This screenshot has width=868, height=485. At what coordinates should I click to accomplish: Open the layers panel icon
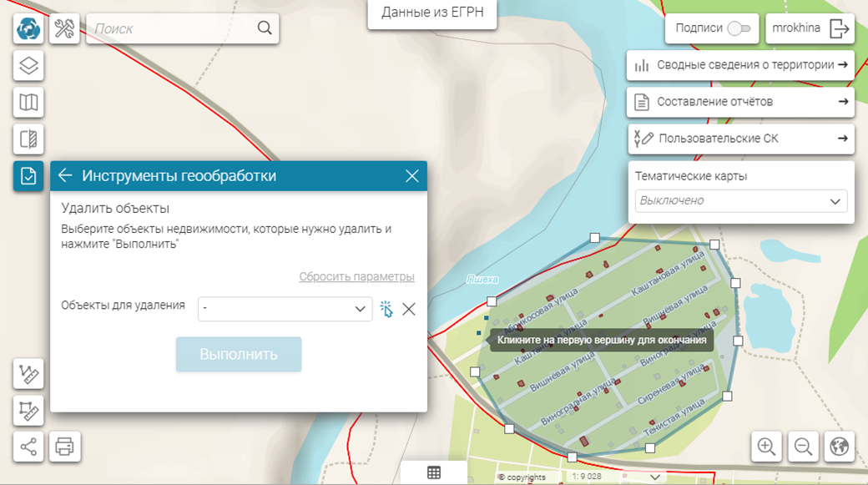tap(28, 66)
